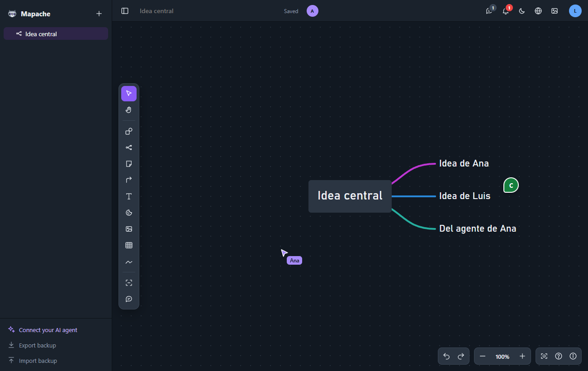Click the fit to screen icon

[x=544, y=356]
